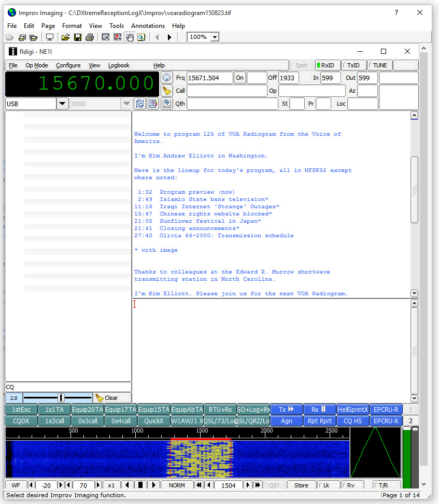
Task: Jump cursor frequency forward with the double-right arrow
Action: (258, 485)
